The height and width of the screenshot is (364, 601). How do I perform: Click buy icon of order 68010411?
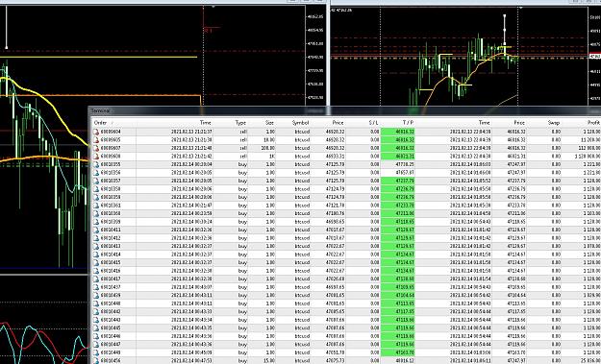click(96, 231)
